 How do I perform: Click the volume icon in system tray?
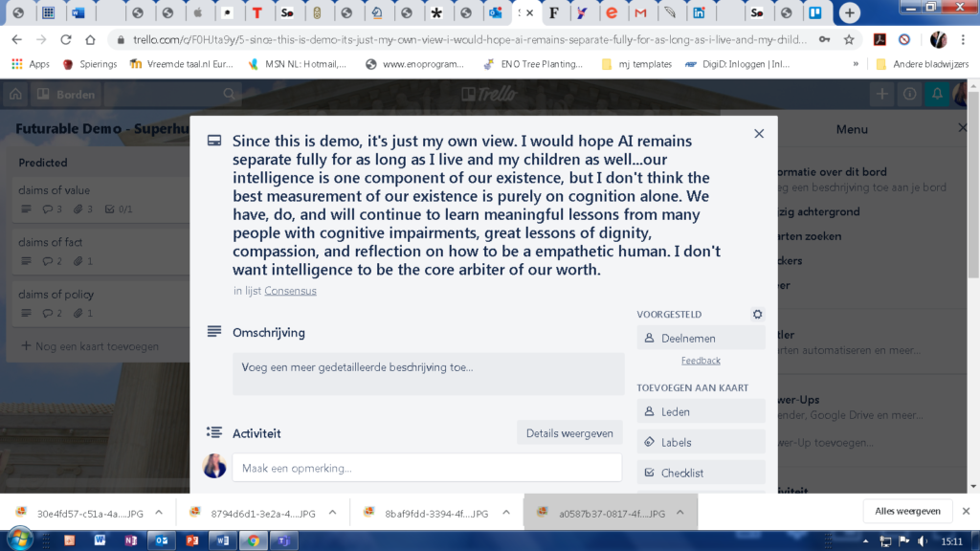(923, 541)
